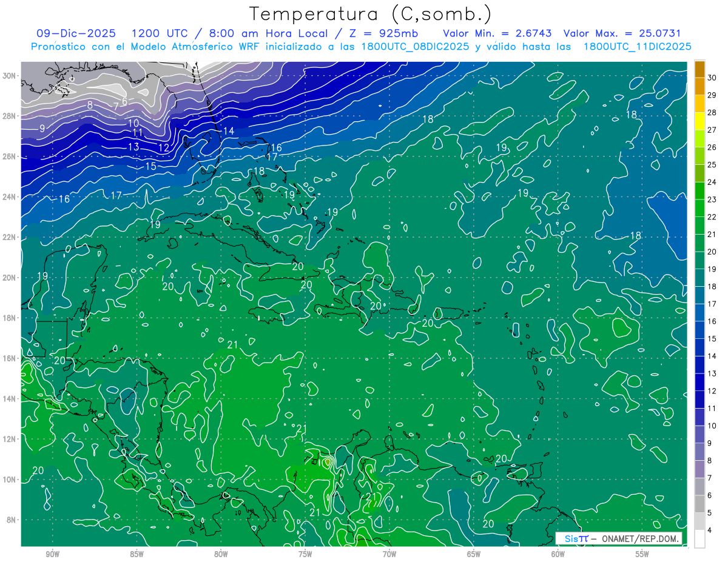Click the contour label 14 off Florida's east coast
The height and width of the screenshot is (562, 728).
pos(229,131)
